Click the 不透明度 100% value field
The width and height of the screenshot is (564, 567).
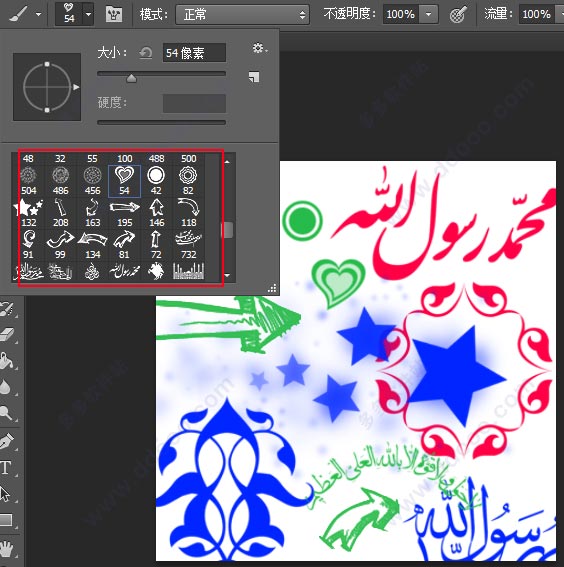pos(401,14)
